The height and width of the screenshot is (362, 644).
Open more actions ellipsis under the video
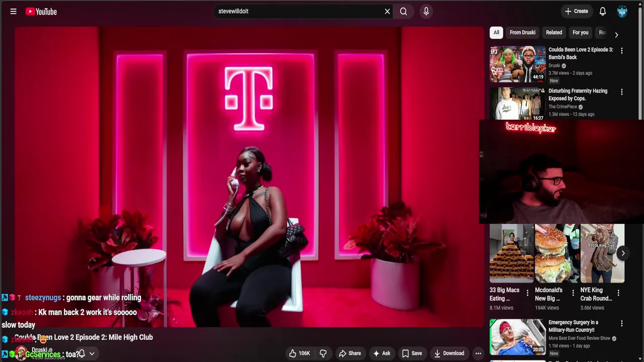478,353
